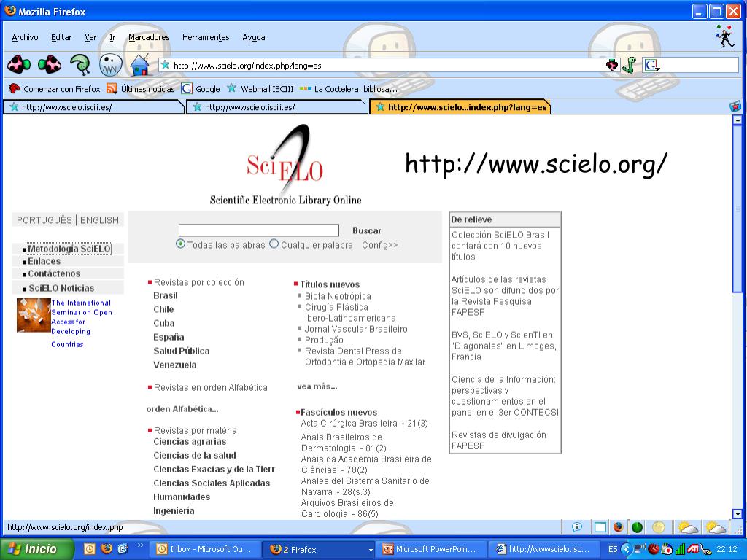Click the page scrollbar down arrow
This screenshot has width=747, height=560.
tap(737, 514)
